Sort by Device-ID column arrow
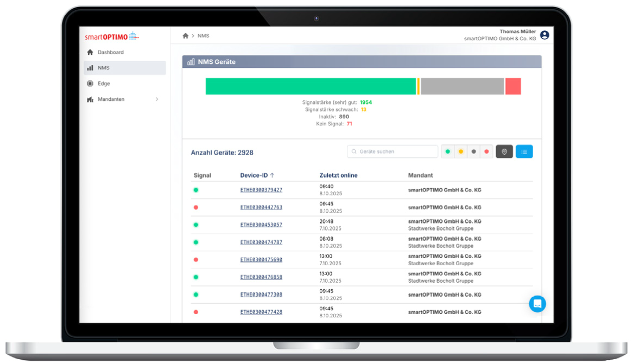 [273, 175]
